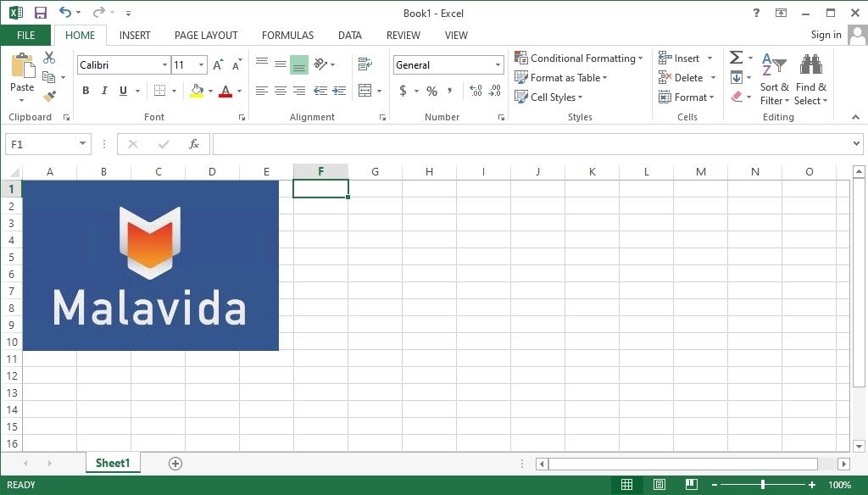Click the Save icon in the quick access toolbar
The image size is (868, 495).
click(41, 13)
